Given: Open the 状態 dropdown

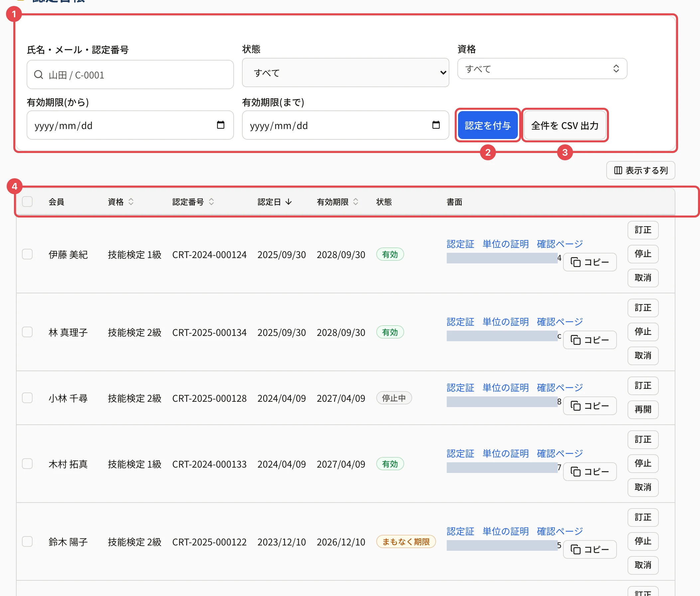Looking at the screenshot, I should click(345, 73).
